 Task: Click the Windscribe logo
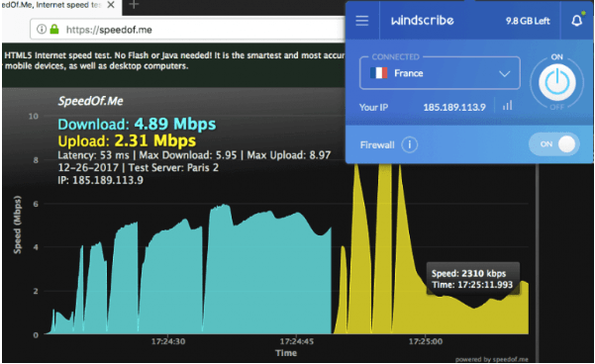(423, 20)
